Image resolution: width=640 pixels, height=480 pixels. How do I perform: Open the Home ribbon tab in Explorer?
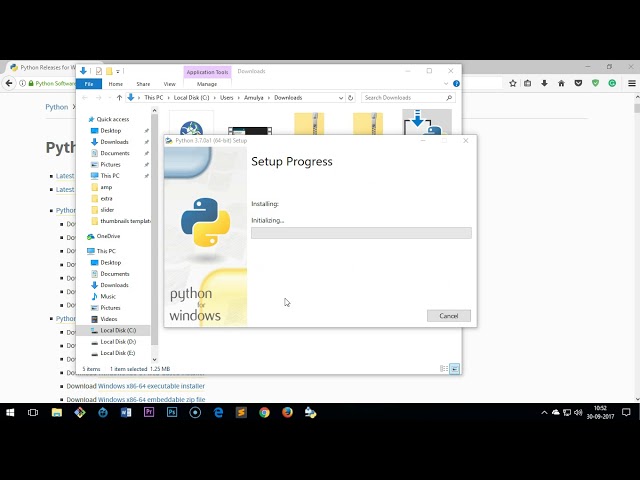[116, 84]
